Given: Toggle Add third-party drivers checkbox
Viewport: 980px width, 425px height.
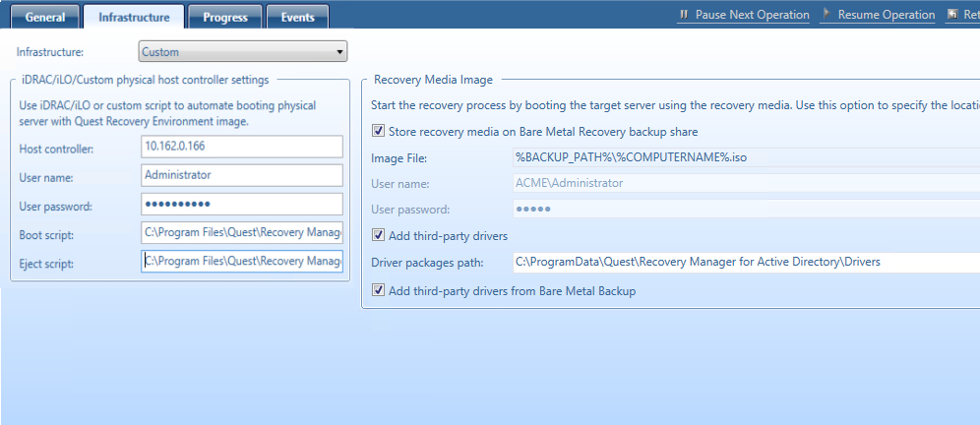Looking at the screenshot, I should tap(378, 236).
